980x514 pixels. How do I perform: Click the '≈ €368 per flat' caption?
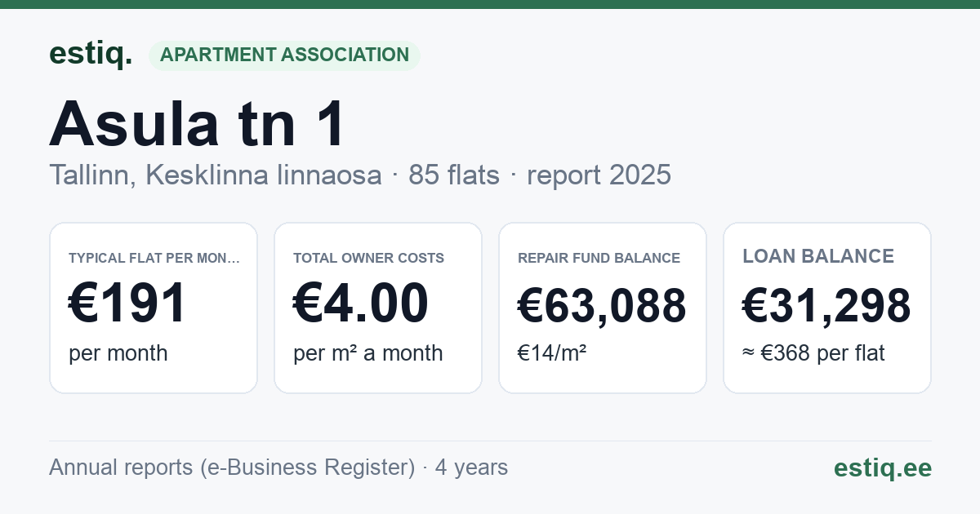click(x=813, y=353)
